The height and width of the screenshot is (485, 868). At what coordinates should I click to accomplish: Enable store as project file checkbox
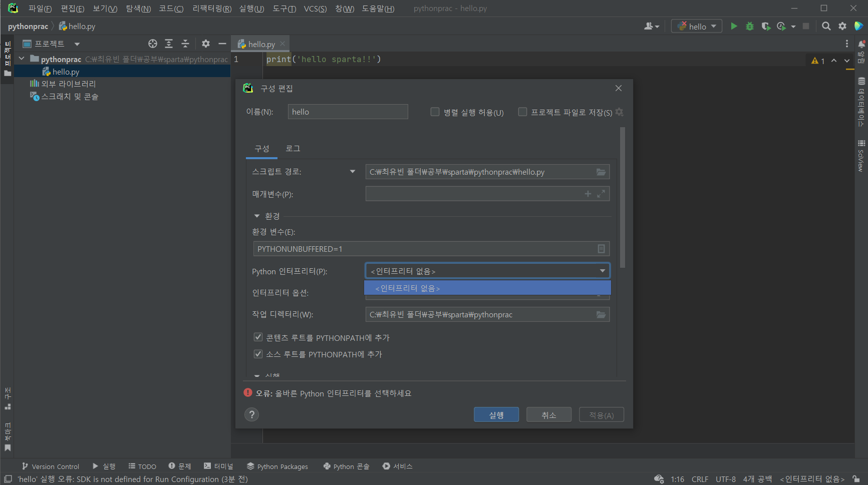pyautogui.click(x=522, y=112)
